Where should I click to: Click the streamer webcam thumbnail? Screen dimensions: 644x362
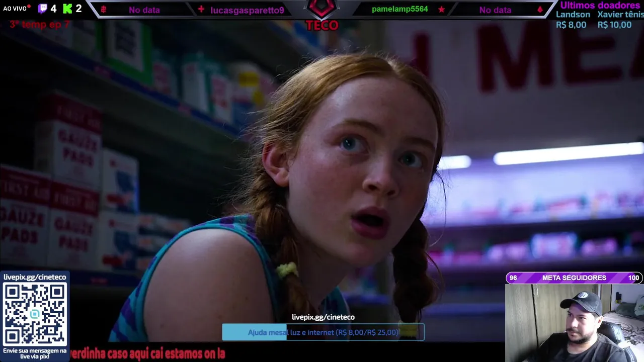tap(575, 323)
